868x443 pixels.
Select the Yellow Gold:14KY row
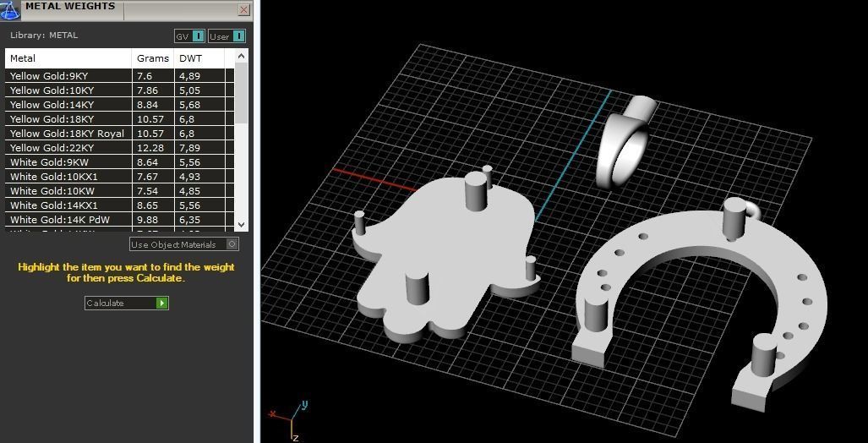pos(119,105)
